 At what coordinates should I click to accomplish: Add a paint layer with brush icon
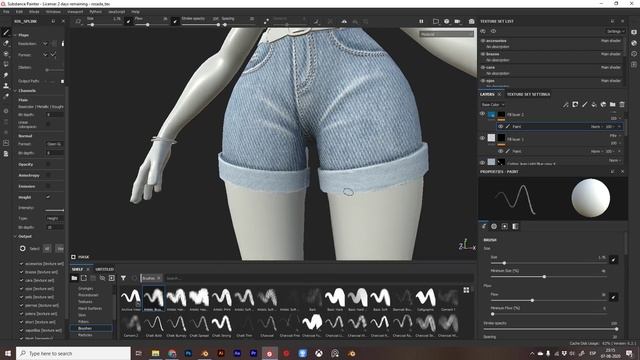coord(584,105)
